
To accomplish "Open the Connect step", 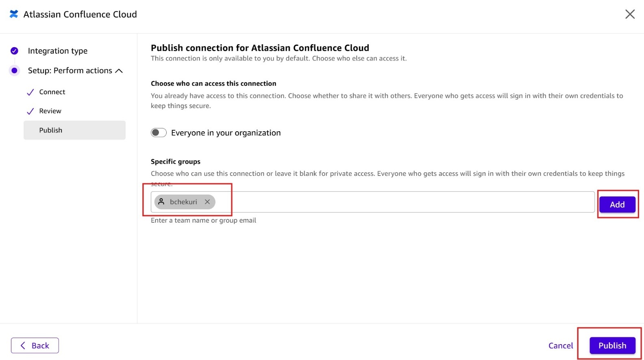I will pos(52,92).
